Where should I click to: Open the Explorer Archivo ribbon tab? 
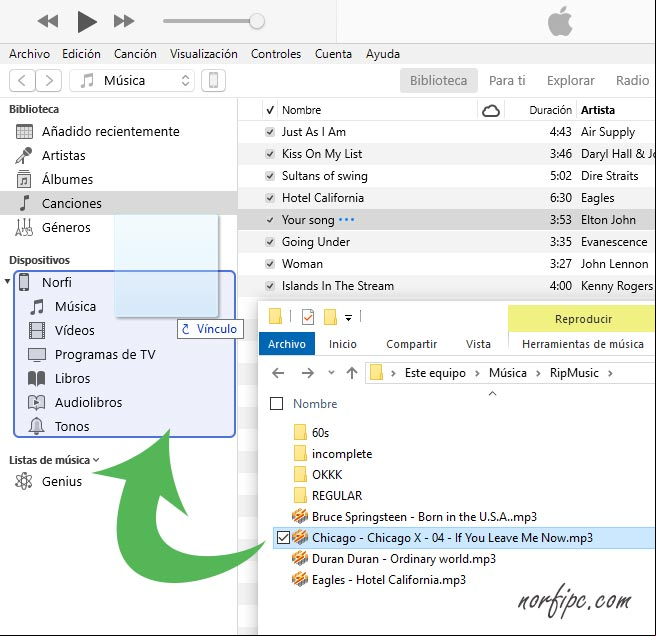(287, 344)
